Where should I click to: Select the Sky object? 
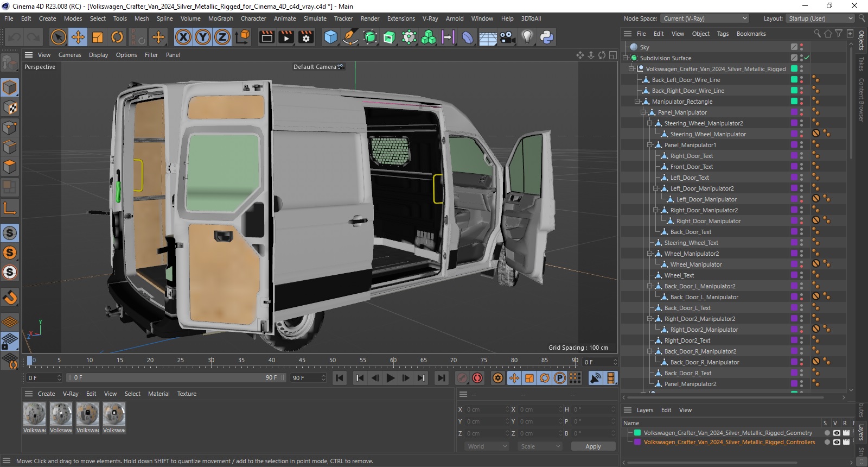(644, 47)
